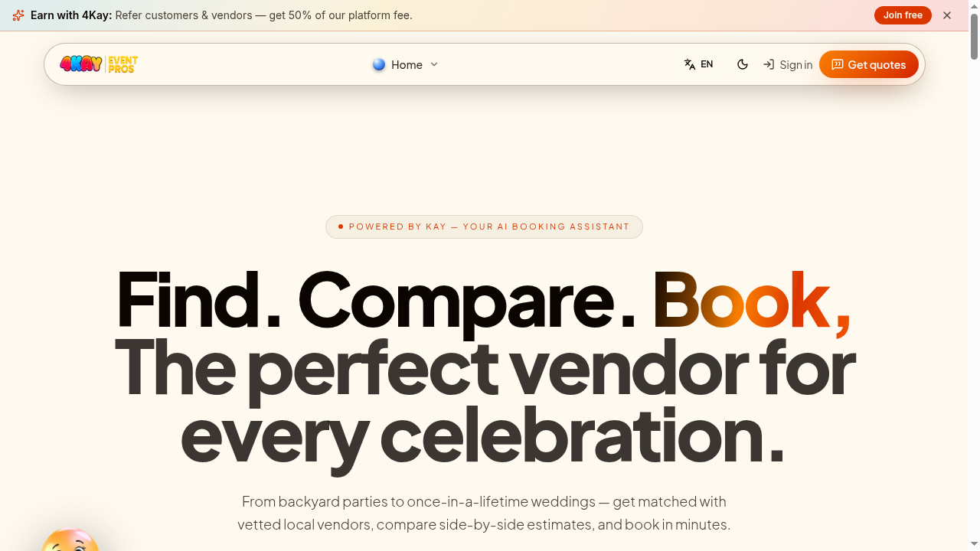The image size is (980, 551).
Task: Click the Get quotes button
Action: [869, 64]
